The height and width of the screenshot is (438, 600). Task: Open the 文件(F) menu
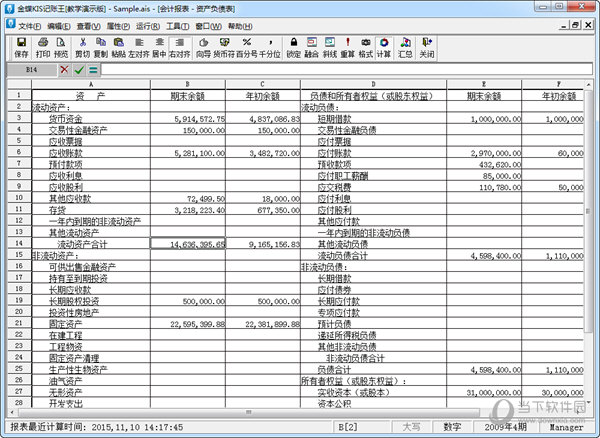point(29,26)
